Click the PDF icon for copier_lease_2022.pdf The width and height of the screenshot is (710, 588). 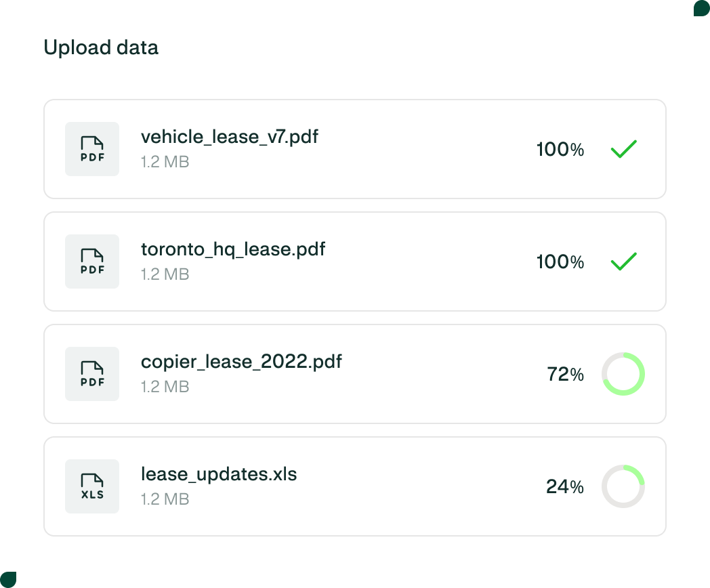92,374
